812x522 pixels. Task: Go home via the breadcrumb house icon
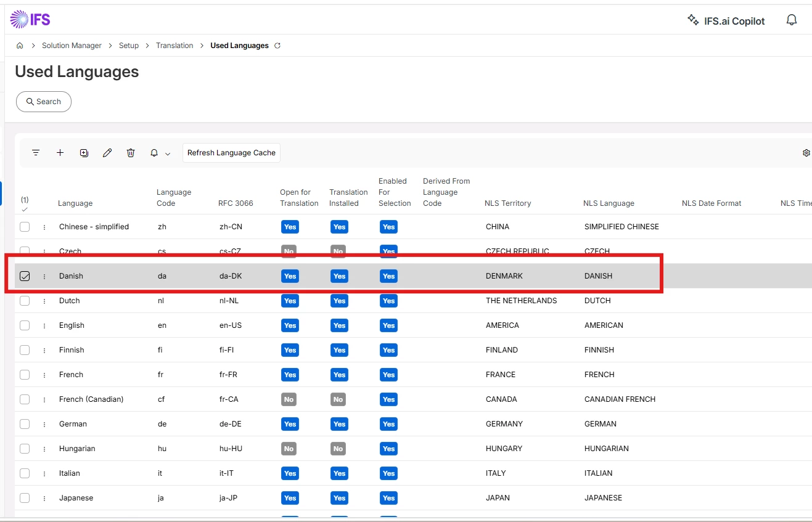pos(20,46)
